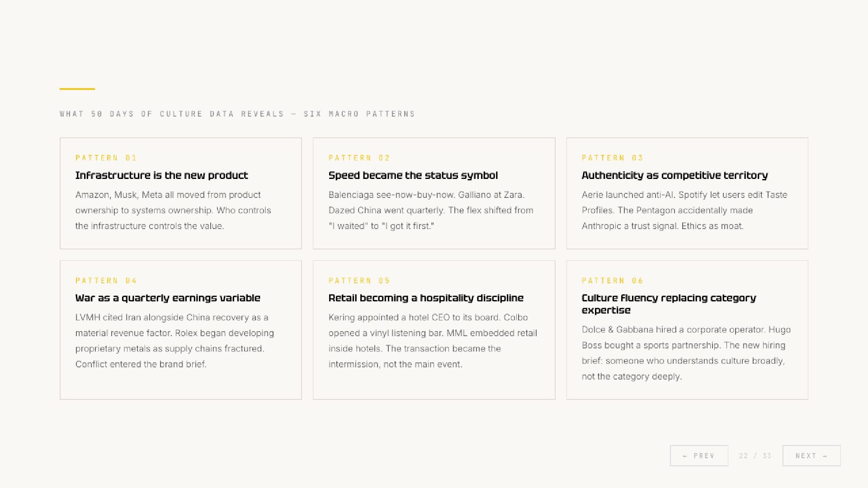Image resolution: width=868 pixels, height=488 pixels.
Task: Click heading "Authenticity as competitive territory"
Action: click(x=675, y=175)
